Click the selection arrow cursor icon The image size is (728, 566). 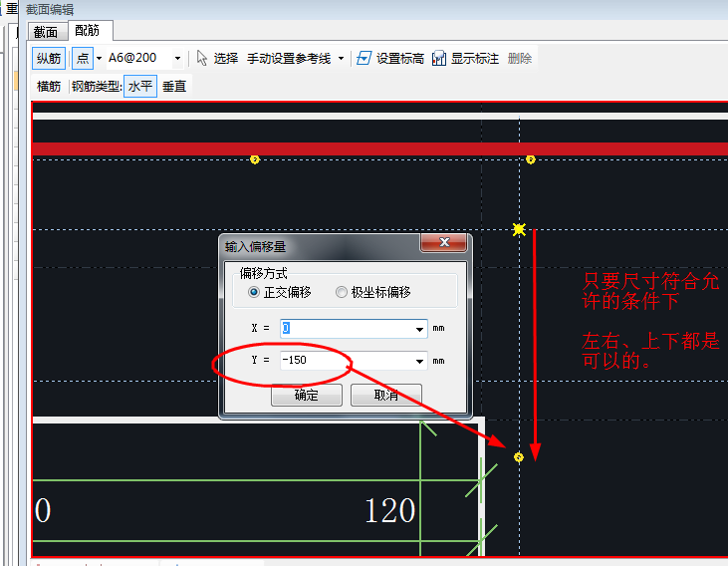201,59
